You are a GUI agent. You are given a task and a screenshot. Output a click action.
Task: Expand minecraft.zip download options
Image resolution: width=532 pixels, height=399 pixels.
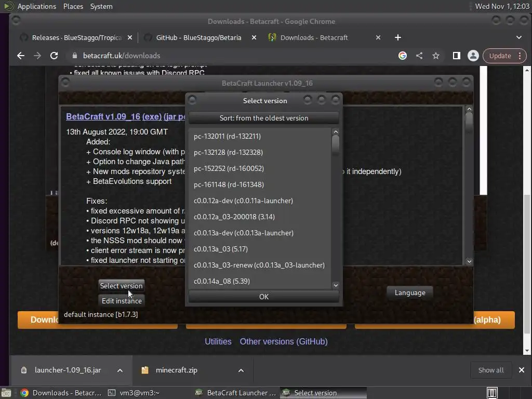point(241,370)
